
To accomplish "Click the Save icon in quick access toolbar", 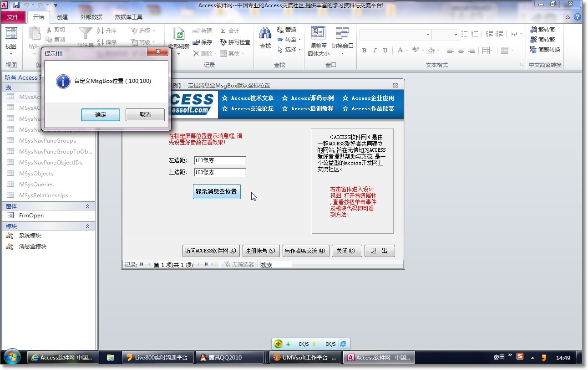I will point(16,5).
